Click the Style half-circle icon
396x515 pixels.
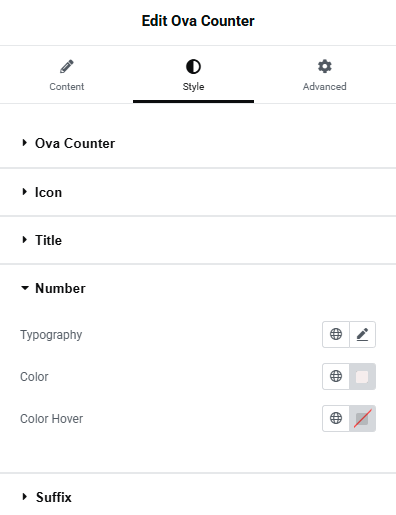(x=193, y=66)
